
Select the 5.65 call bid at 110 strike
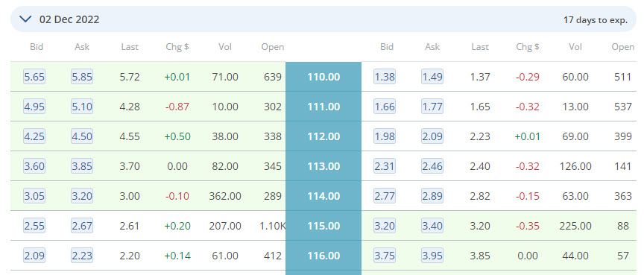point(34,77)
